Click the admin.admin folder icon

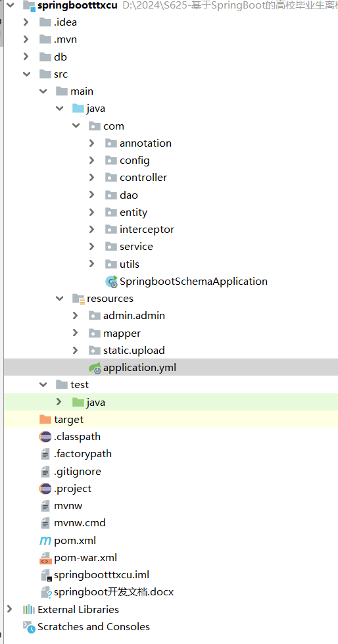pyautogui.click(x=95, y=316)
